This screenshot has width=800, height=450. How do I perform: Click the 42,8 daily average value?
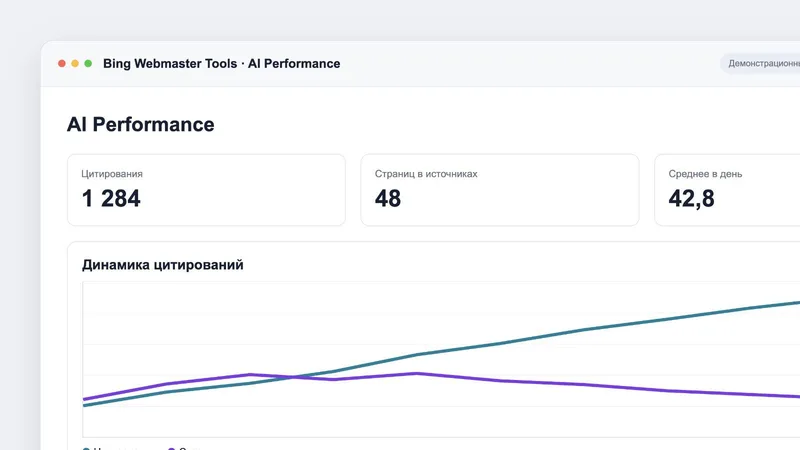[691, 198]
